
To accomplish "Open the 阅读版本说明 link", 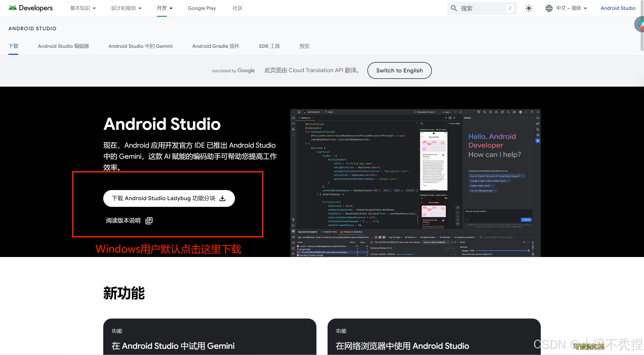I will (129, 221).
